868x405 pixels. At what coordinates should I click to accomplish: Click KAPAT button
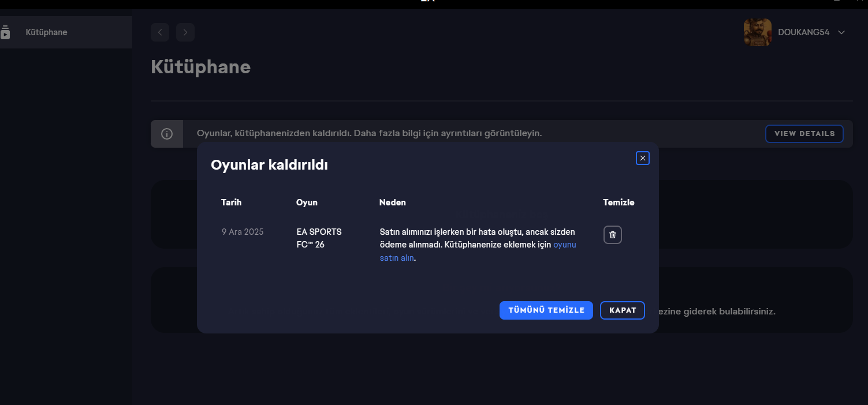point(623,310)
